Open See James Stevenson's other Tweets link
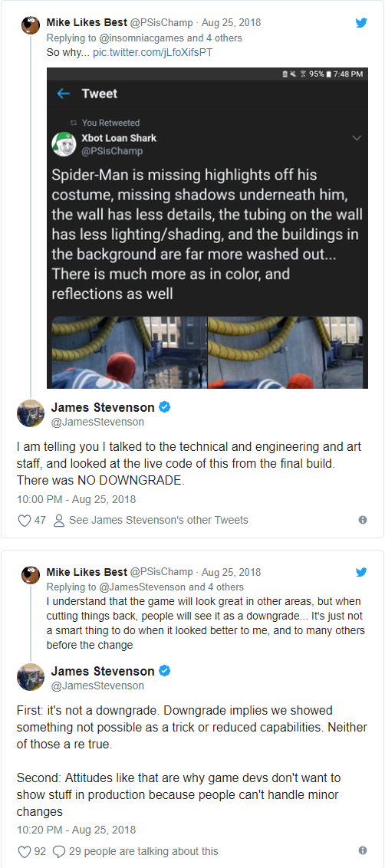This screenshot has height=868, width=385. [x=159, y=520]
